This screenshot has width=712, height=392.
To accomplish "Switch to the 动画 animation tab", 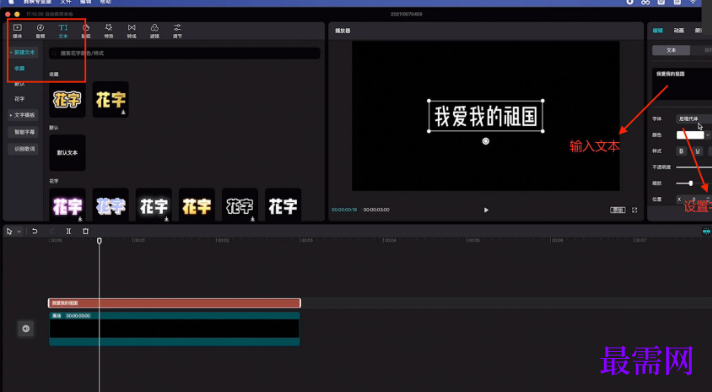I will [x=679, y=30].
